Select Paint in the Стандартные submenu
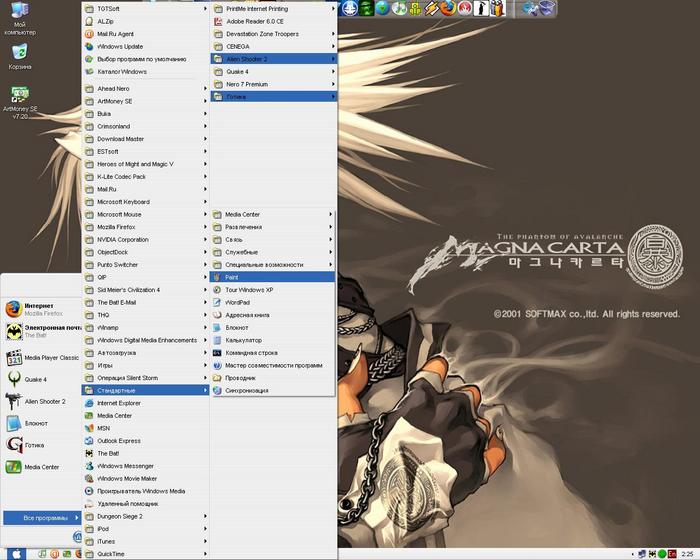700x560 pixels. (273, 277)
